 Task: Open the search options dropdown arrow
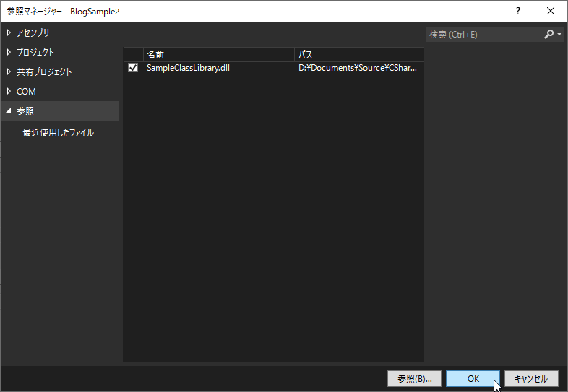(x=559, y=35)
